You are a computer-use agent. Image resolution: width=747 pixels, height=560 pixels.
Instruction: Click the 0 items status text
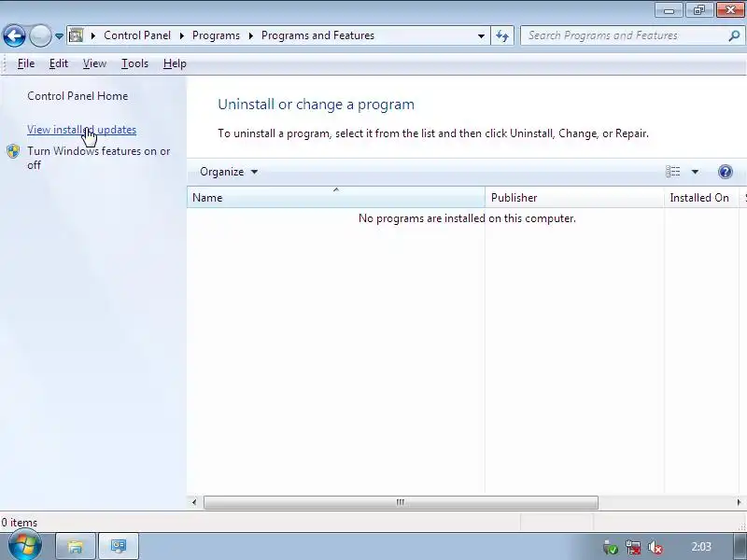point(20,523)
